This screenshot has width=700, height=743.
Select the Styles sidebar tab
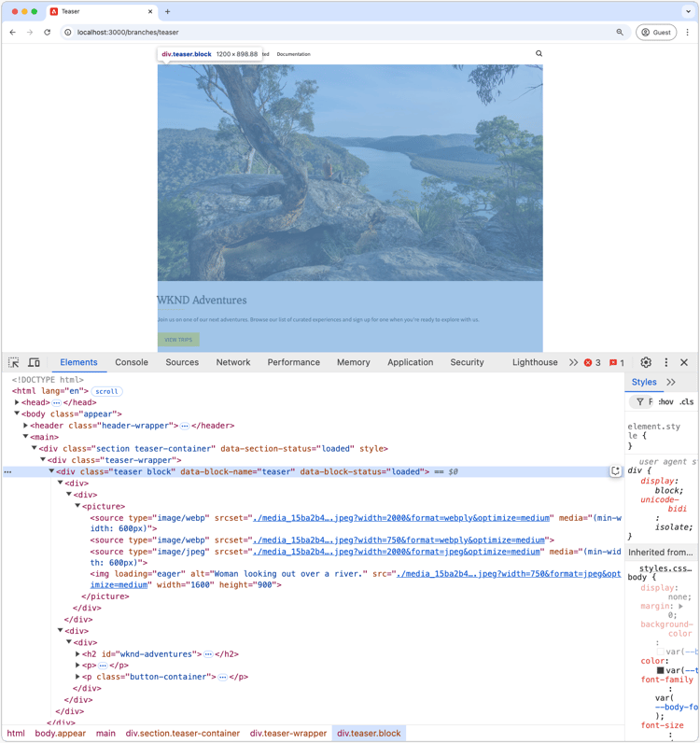(x=644, y=382)
